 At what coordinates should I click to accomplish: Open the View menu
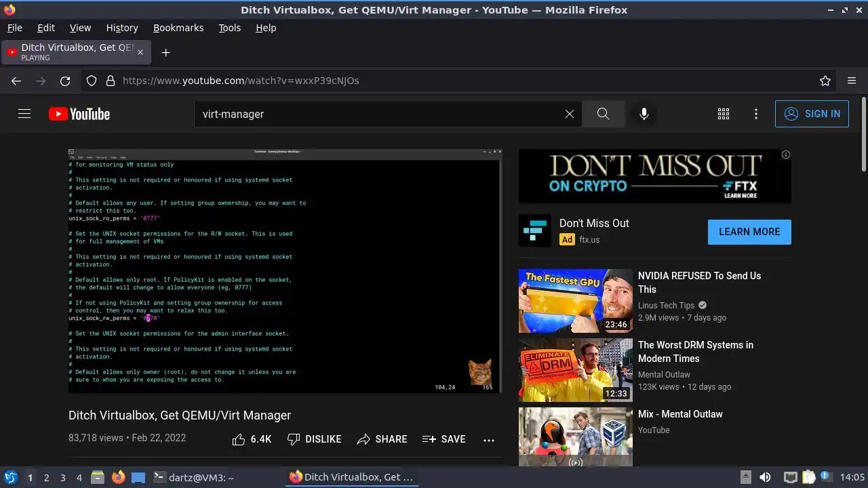[80, 28]
